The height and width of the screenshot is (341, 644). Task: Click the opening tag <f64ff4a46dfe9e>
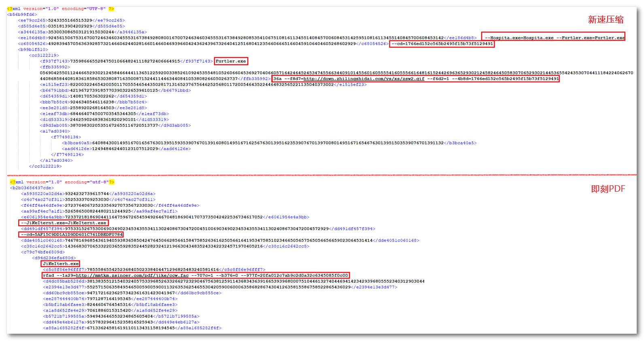pos(43,205)
